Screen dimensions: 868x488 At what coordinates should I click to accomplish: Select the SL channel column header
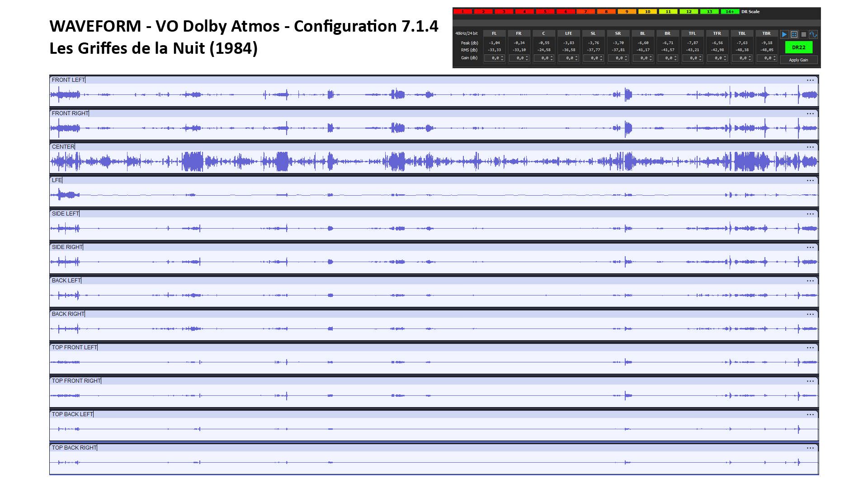593,33
